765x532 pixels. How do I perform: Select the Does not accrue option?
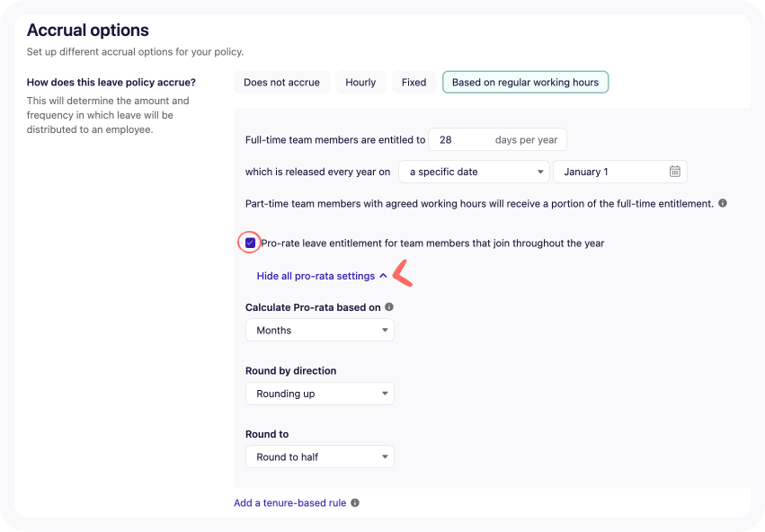pyautogui.click(x=281, y=83)
